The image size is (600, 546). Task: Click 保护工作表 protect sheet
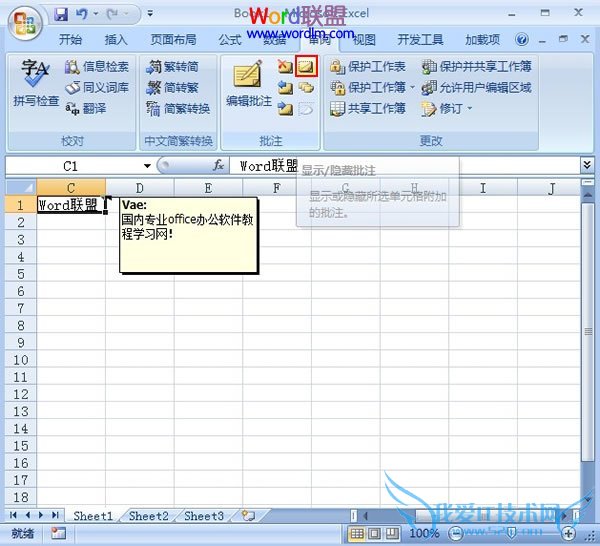click(367, 67)
